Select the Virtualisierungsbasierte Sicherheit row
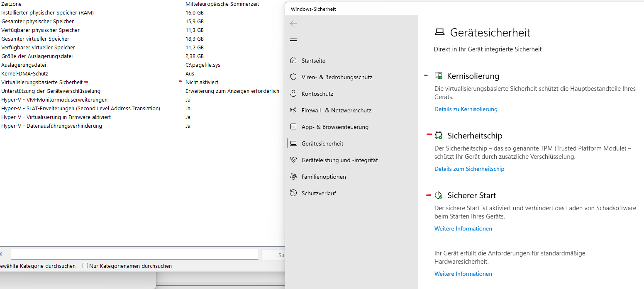Screen dimensions: 644x289 (x=42, y=83)
